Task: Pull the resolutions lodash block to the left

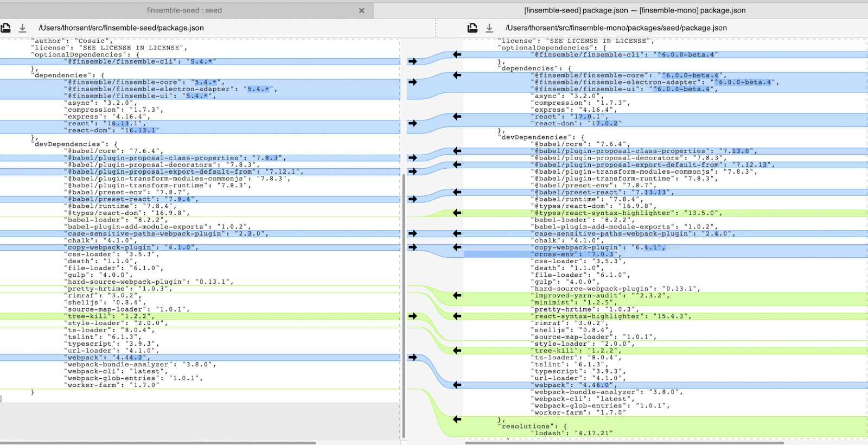Action: coord(457,419)
